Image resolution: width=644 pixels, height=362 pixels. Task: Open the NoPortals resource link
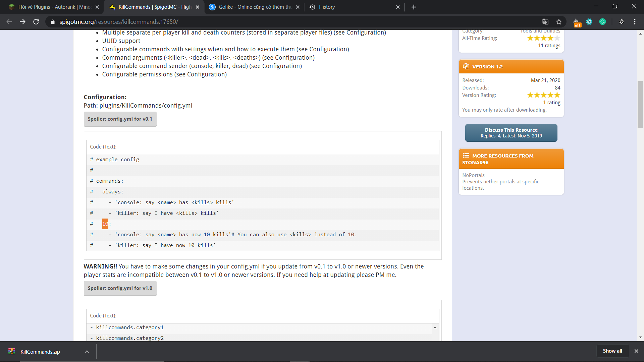click(x=473, y=175)
